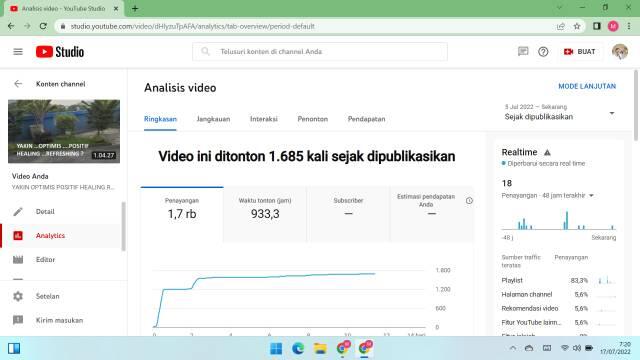Close the Analisis video browser tab
640x360 pixels.
coord(116,8)
